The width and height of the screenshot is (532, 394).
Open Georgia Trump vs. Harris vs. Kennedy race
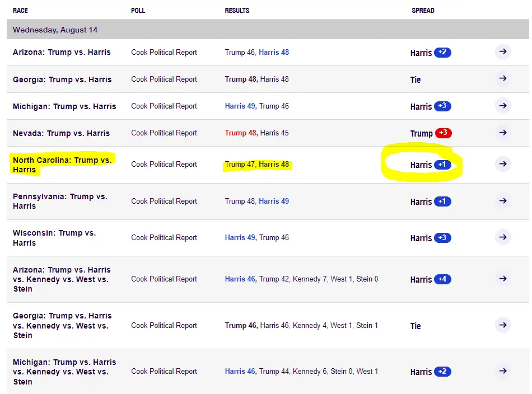click(x=62, y=326)
